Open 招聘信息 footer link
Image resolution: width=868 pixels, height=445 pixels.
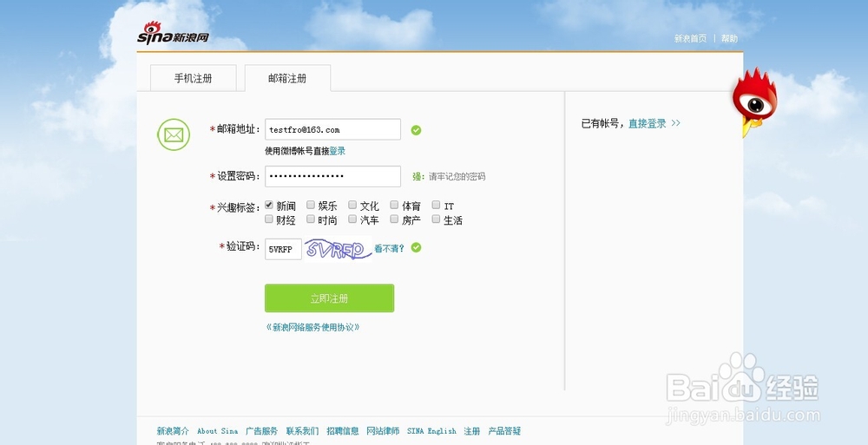point(343,430)
